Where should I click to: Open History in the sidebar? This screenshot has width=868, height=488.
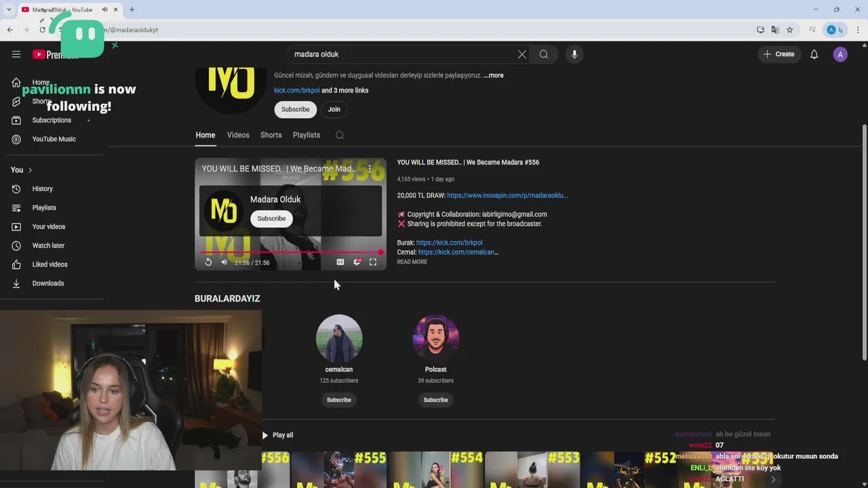click(43, 188)
